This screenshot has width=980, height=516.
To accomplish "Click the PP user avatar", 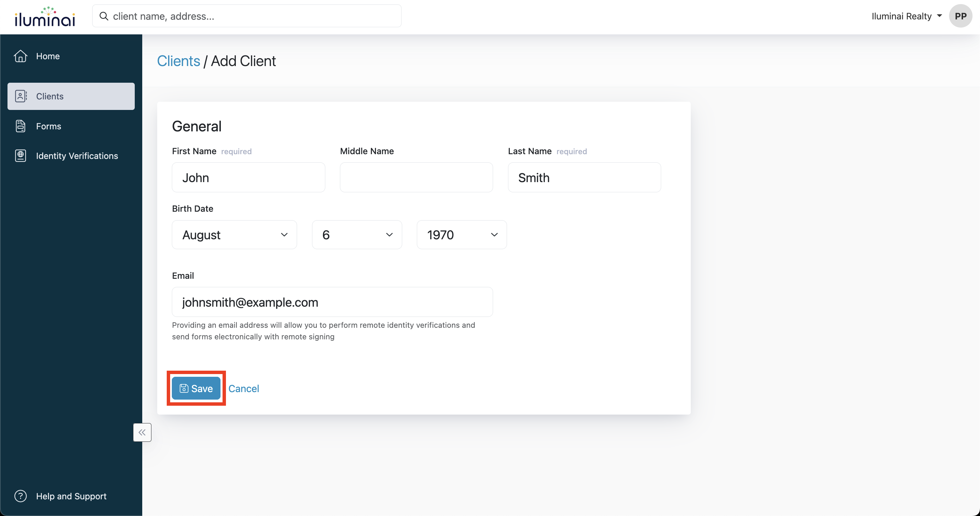I will tap(960, 16).
